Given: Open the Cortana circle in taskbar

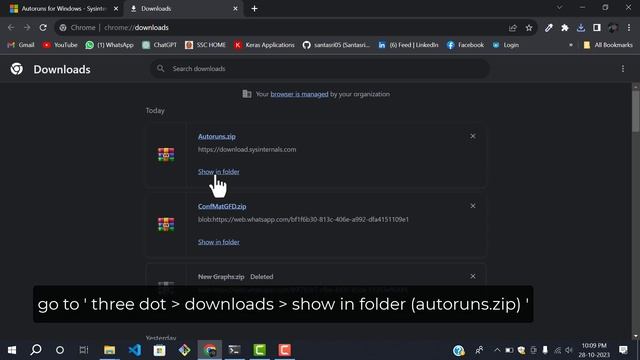Looking at the screenshot, I should pos(60,350).
